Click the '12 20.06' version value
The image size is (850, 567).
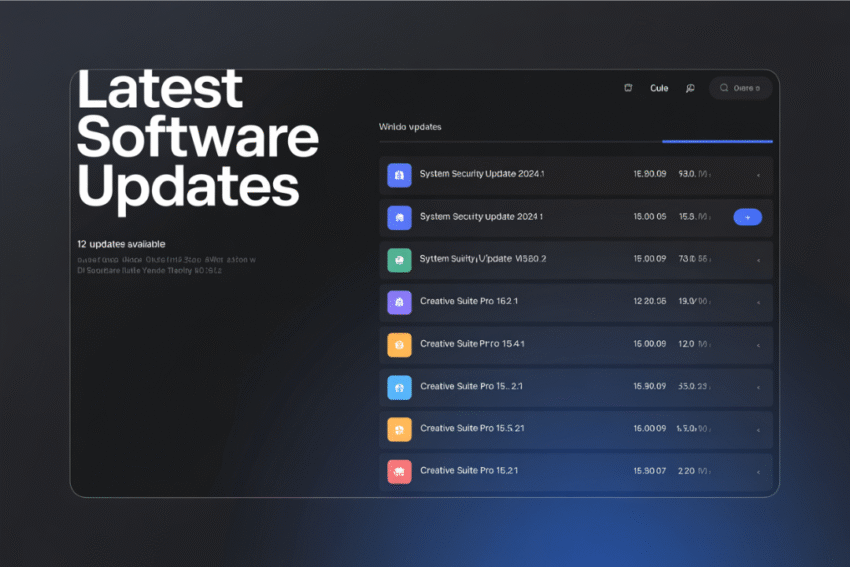pos(649,301)
